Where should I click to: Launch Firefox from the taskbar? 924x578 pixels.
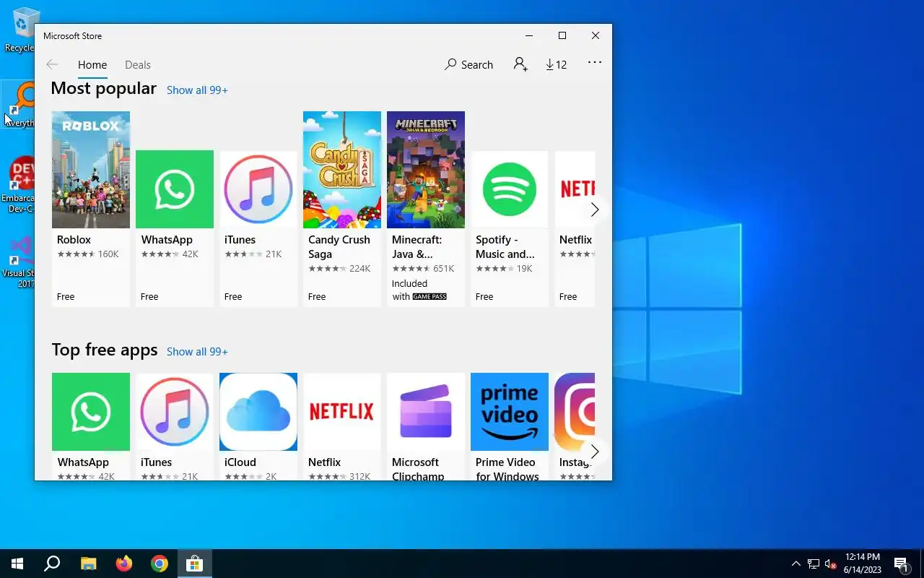pyautogui.click(x=124, y=564)
